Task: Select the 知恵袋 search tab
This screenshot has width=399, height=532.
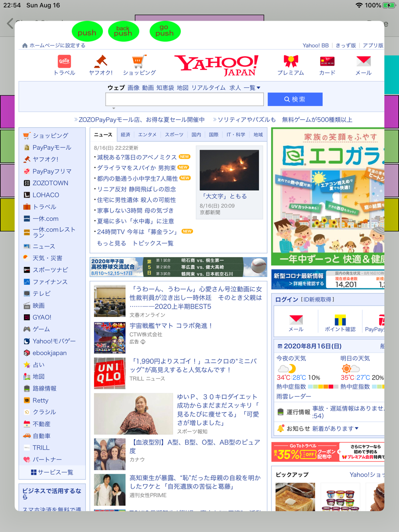Action: [165, 88]
